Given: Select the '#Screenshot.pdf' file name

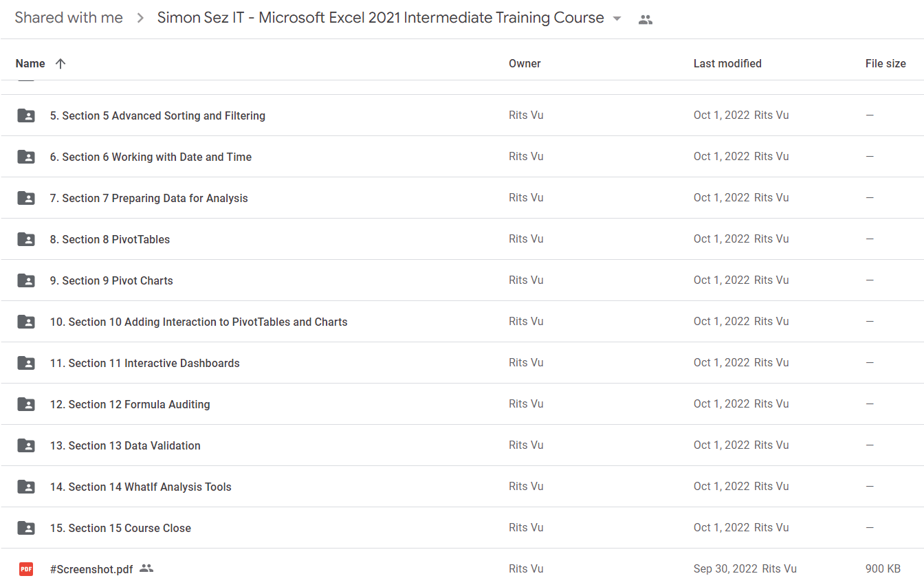Looking at the screenshot, I should pyautogui.click(x=91, y=569).
